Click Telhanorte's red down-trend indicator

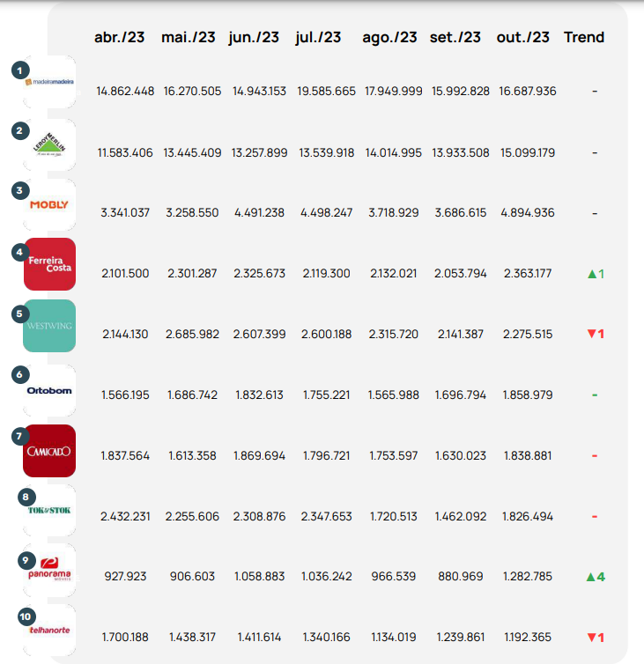(595, 637)
